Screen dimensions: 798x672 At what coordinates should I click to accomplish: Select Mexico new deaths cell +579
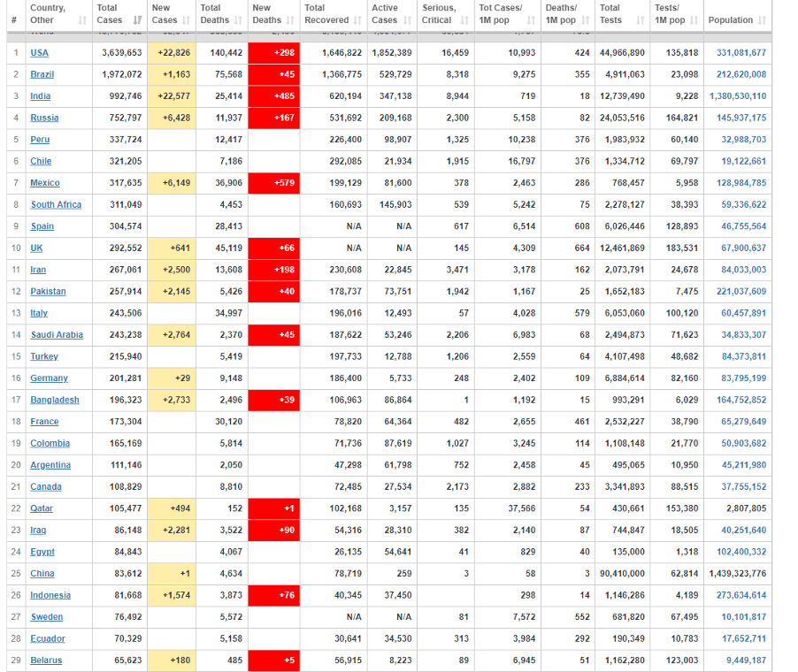click(273, 183)
